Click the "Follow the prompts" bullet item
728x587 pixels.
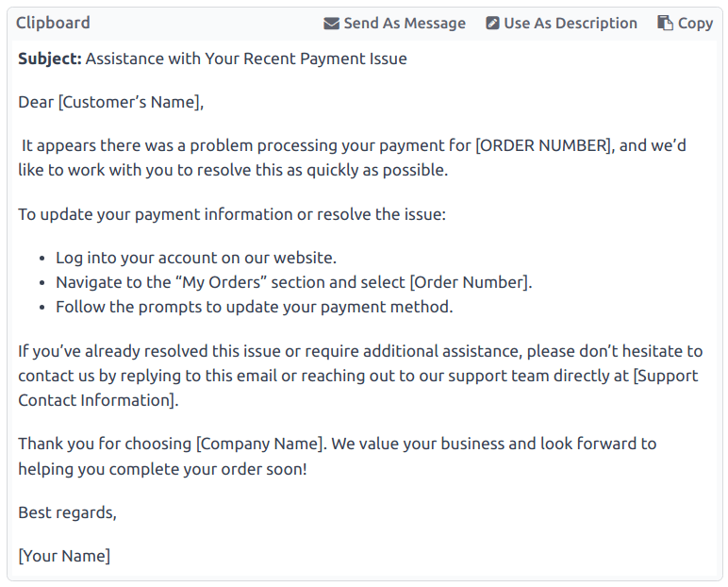(x=254, y=307)
